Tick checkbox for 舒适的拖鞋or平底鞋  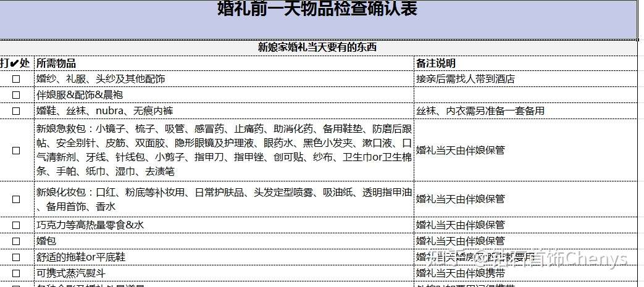(16, 257)
